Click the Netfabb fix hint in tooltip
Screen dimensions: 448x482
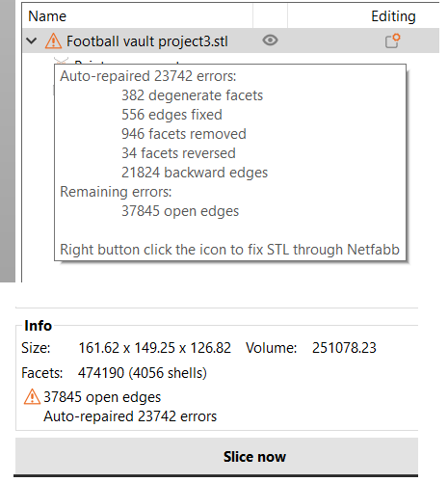(x=229, y=250)
